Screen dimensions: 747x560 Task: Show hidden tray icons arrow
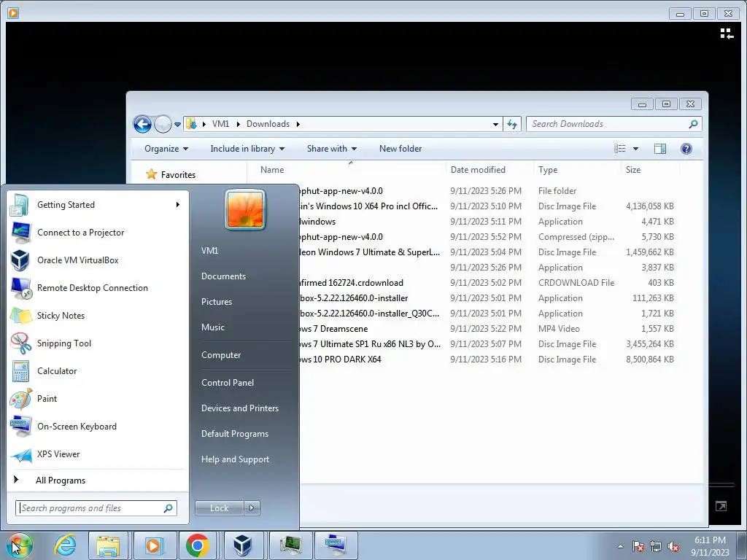[x=620, y=546]
